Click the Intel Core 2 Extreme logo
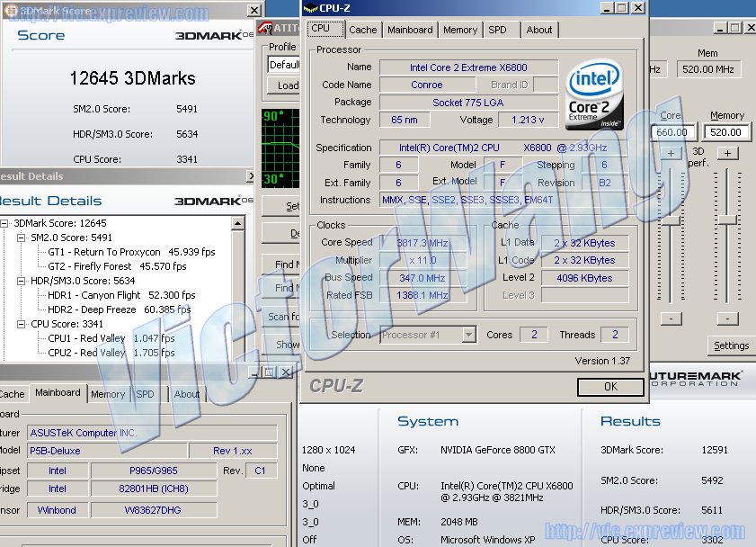The width and height of the screenshot is (756, 547). tap(595, 96)
